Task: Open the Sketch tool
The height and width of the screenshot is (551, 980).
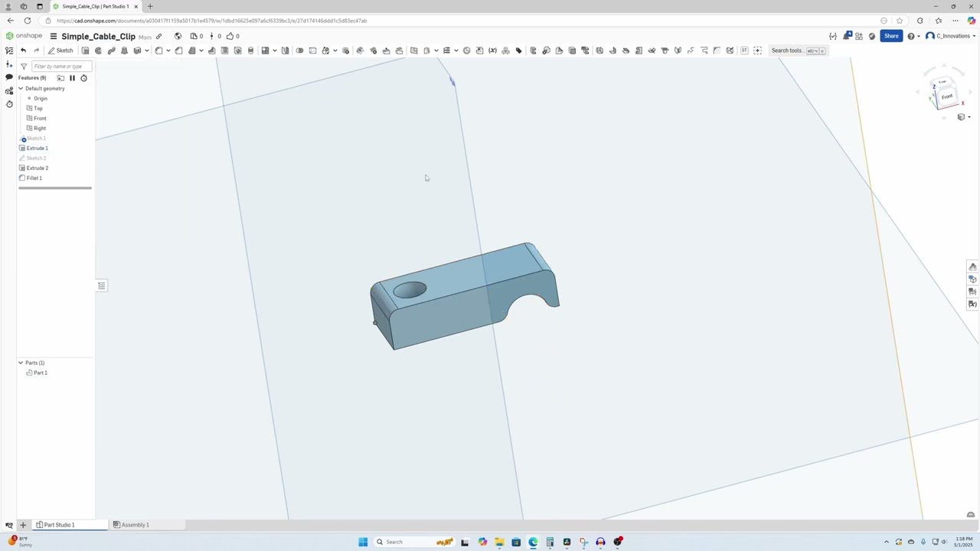Action: [x=60, y=51]
